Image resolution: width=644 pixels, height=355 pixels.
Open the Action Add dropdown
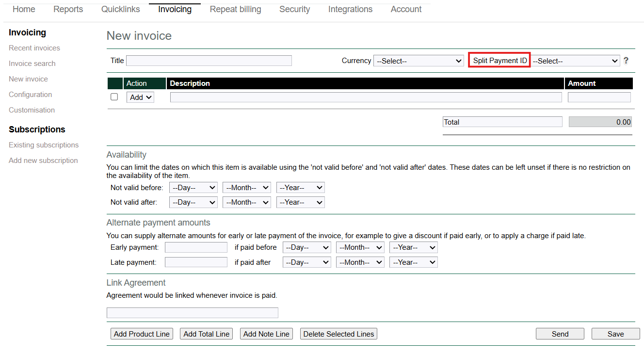coord(140,97)
